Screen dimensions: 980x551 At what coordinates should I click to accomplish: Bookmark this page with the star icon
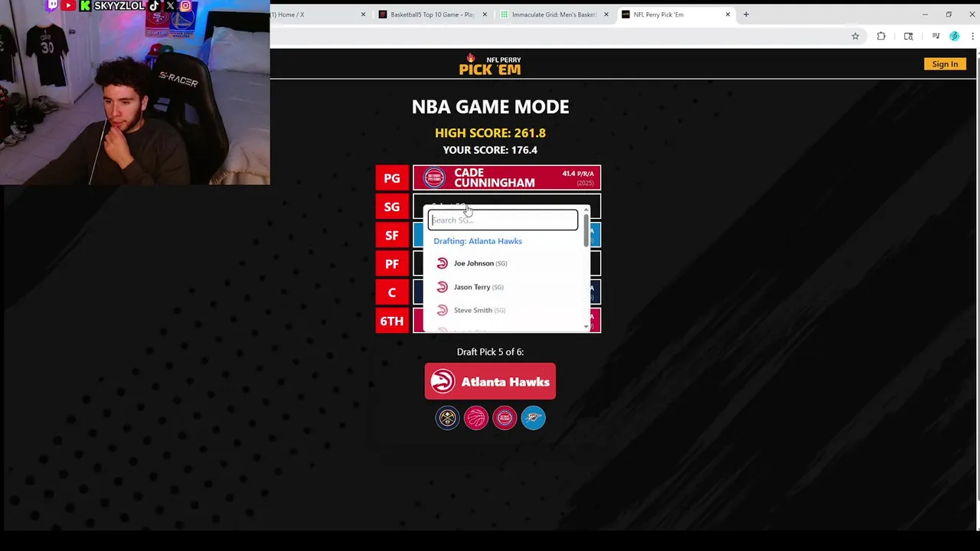click(855, 36)
